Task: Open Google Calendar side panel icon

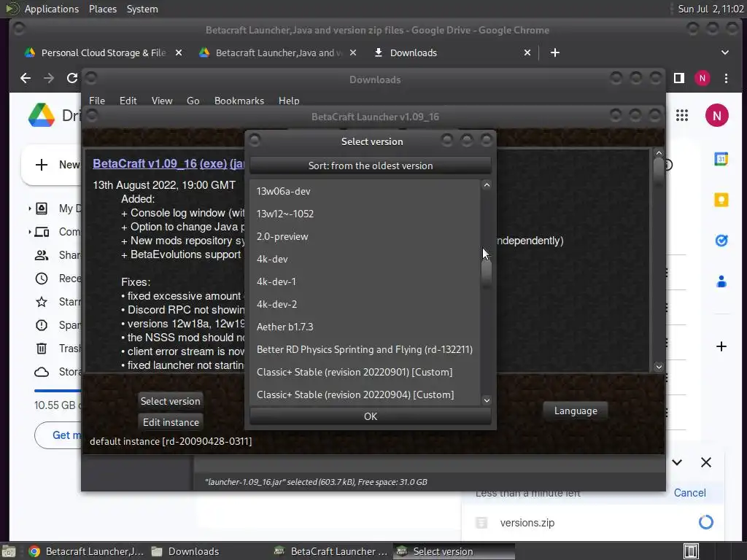Action: click(x=721, y=158)
